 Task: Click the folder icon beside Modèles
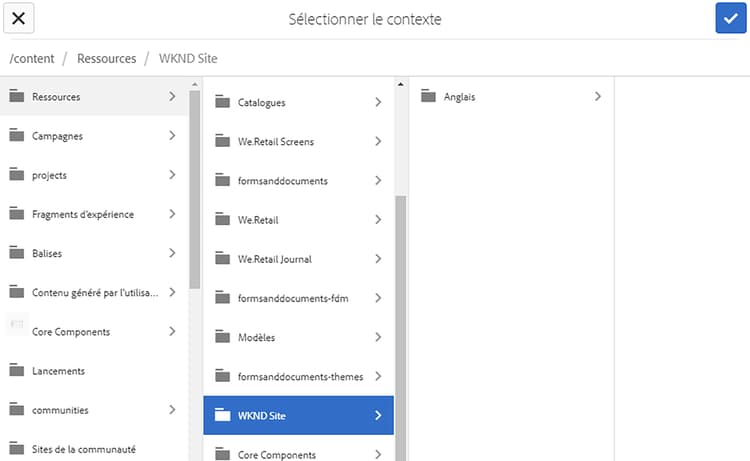coord(222,338)
